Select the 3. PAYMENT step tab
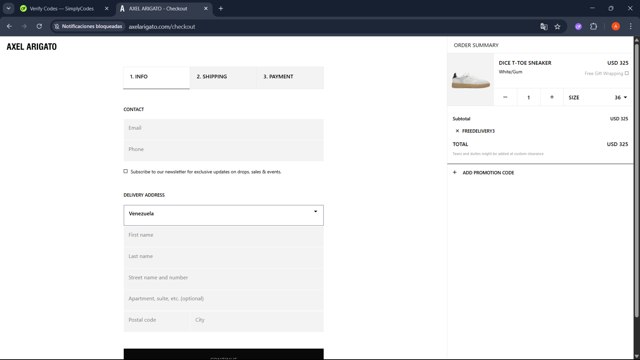Image resolution: width=640 pixels, height=360 pixels. click(x=290, y=77)
